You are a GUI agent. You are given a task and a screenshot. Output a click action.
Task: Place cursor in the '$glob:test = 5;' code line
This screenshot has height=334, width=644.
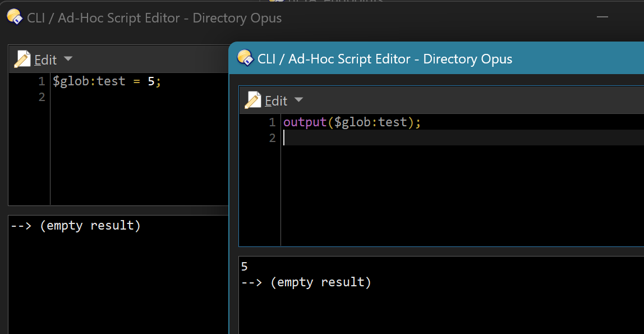coord(107,81)
